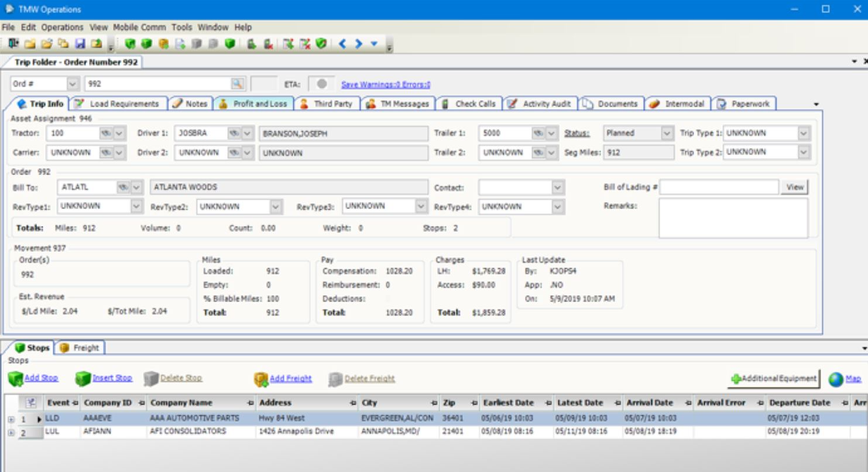Select the AAA AUTOMOTIVE PARTS cell
This screenshot has height=472, width=868.
coord(201,419)
